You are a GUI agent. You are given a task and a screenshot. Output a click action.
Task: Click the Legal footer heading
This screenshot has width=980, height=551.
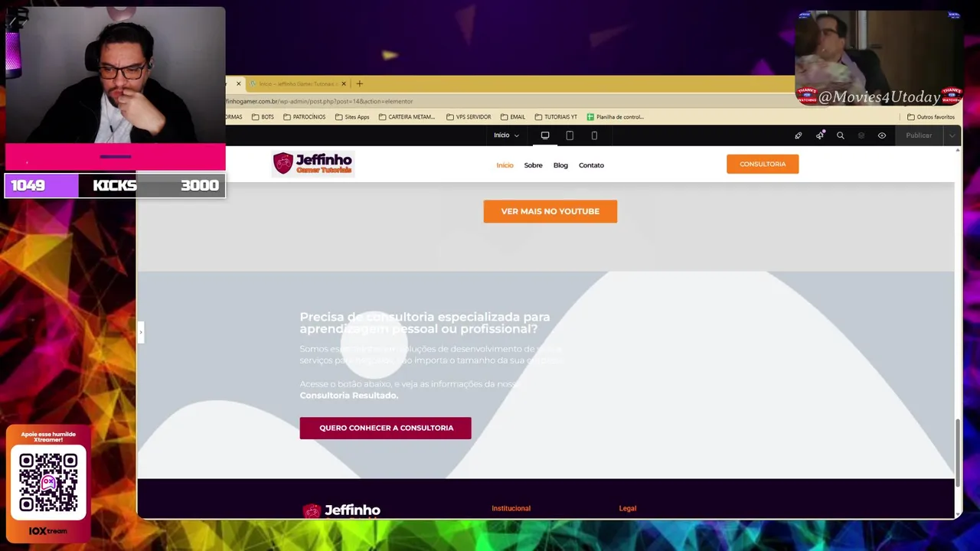pos(627,508)
